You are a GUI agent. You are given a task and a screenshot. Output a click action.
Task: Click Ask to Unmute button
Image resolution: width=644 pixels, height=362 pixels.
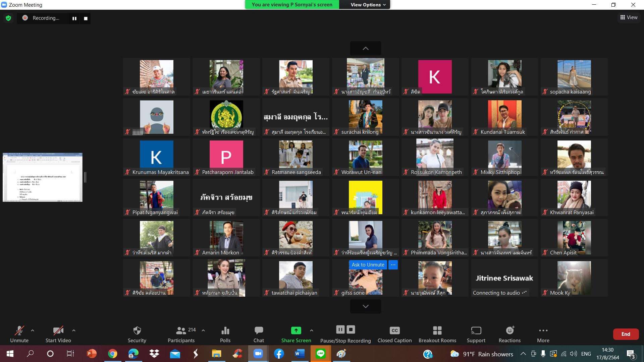[x=368, y=265]
